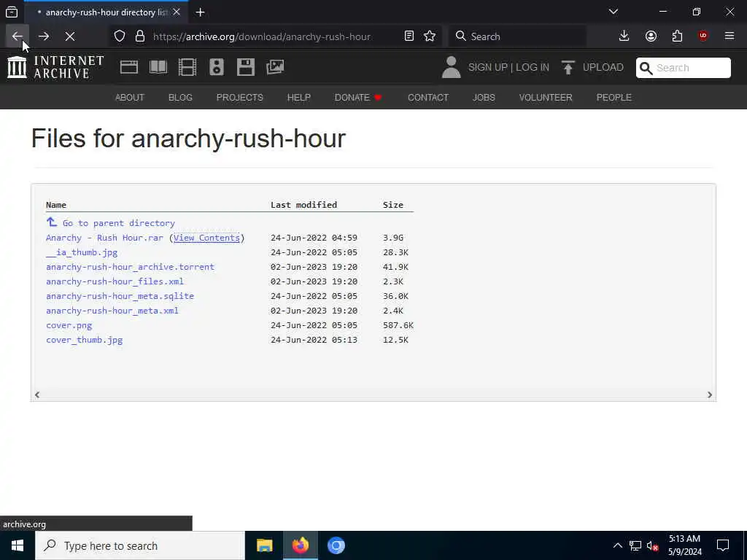Stop page loading with the X button

69,36
